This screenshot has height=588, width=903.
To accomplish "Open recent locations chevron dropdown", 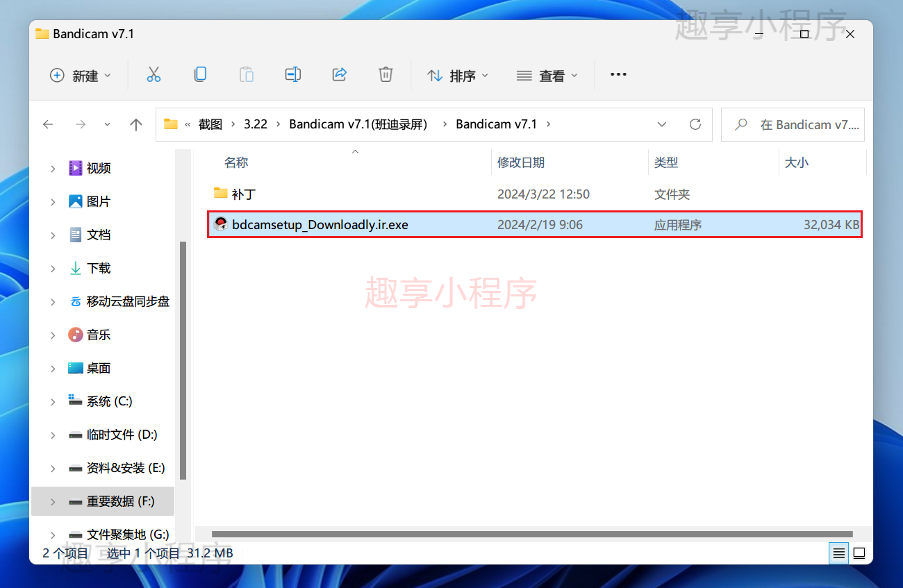I will [107, 124].
